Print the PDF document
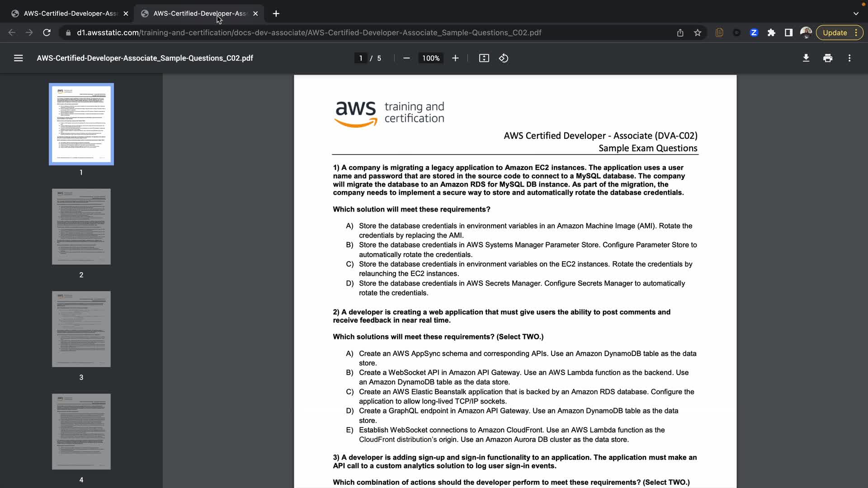The image size is (868, 488). tap(827, 58)
